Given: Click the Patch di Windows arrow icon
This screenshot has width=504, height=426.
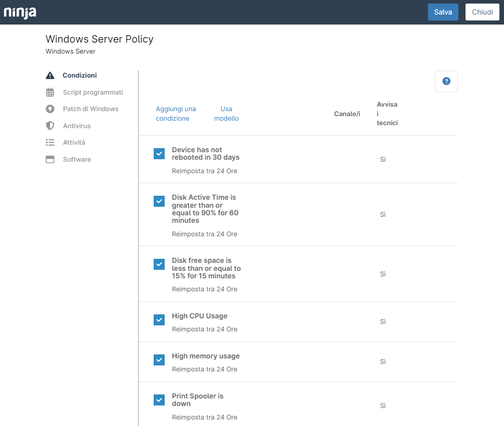Looking at the screenshot, I should [50, 109].
